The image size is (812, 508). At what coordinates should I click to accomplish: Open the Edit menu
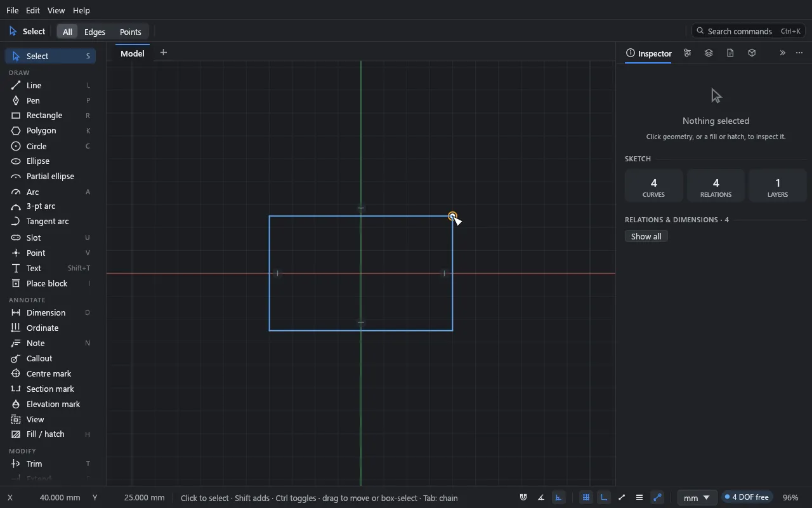[x=33, y=10]
